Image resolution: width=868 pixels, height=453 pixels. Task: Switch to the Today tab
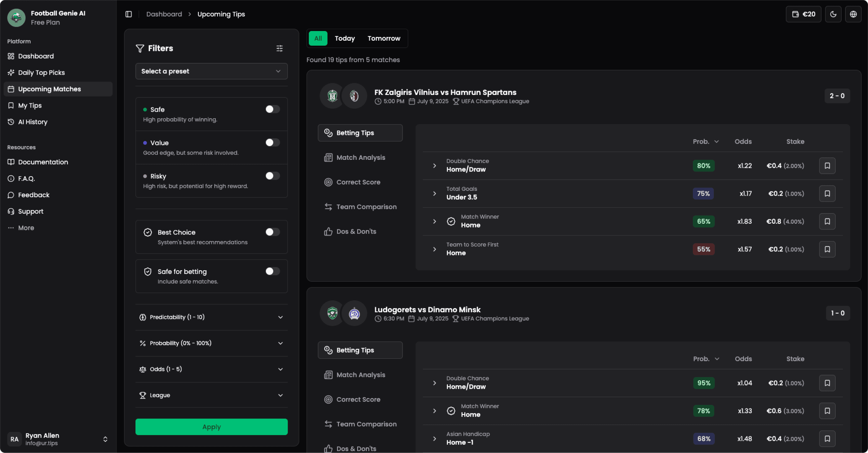[344, 38]
